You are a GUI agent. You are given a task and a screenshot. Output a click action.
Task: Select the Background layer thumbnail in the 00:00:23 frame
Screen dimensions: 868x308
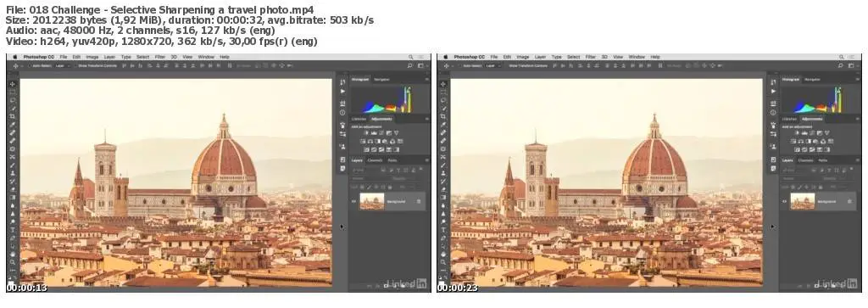803,202
